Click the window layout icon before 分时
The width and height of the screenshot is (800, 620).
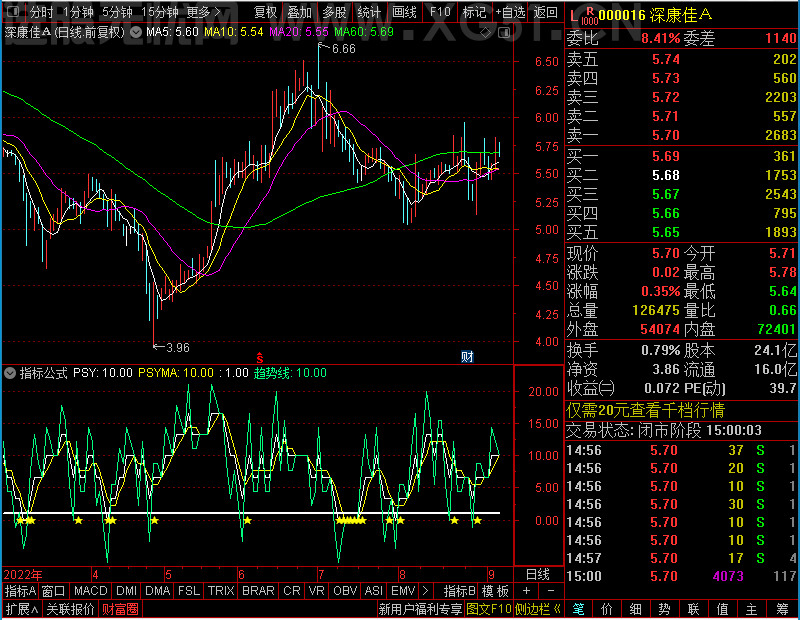(x=13, y=11)
